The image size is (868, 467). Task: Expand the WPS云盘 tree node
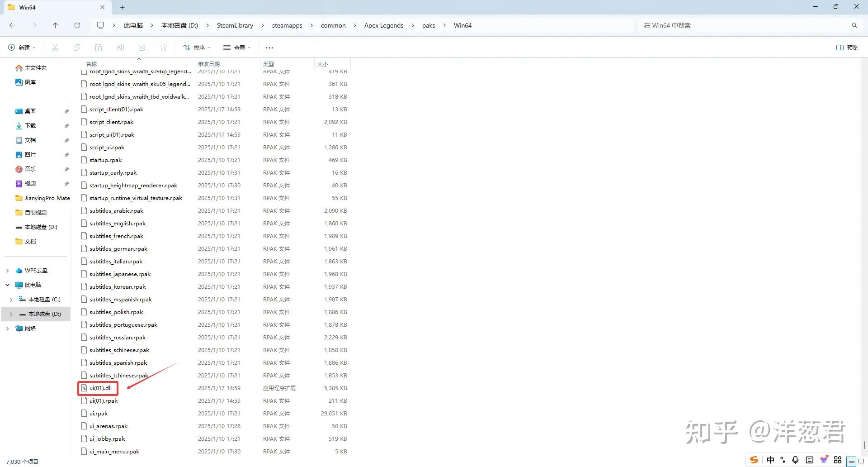[x=7, y=271]
